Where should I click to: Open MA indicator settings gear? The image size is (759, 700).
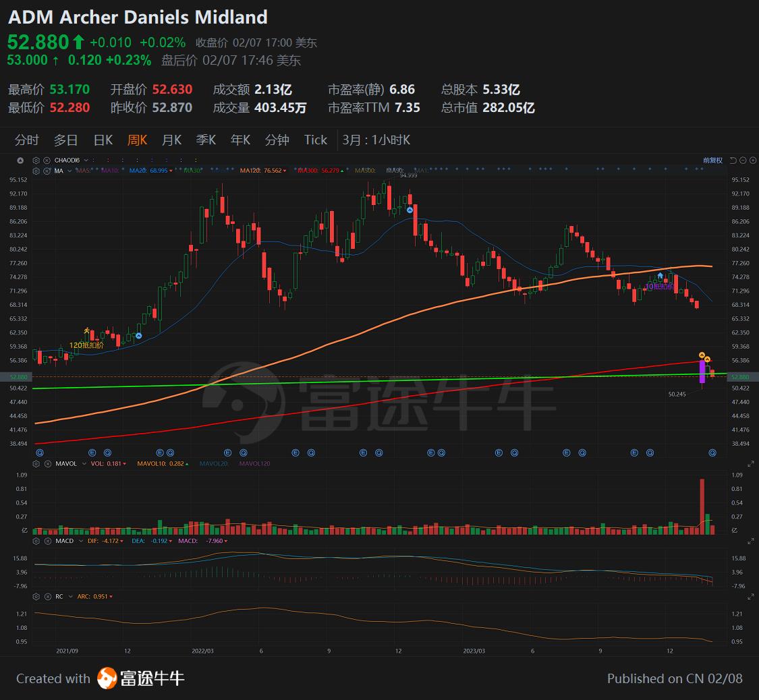point(36,171)
